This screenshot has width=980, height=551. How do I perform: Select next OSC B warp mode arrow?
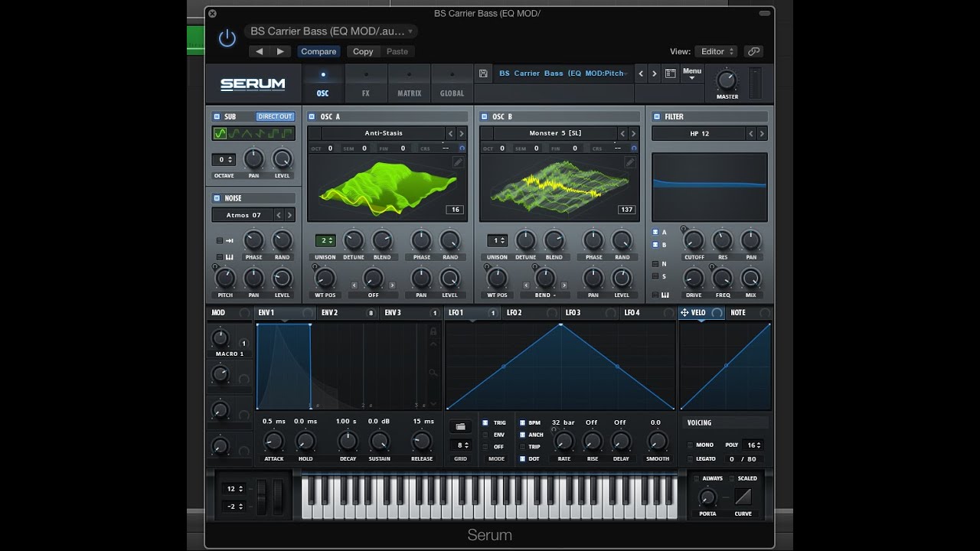pos(564,285)
